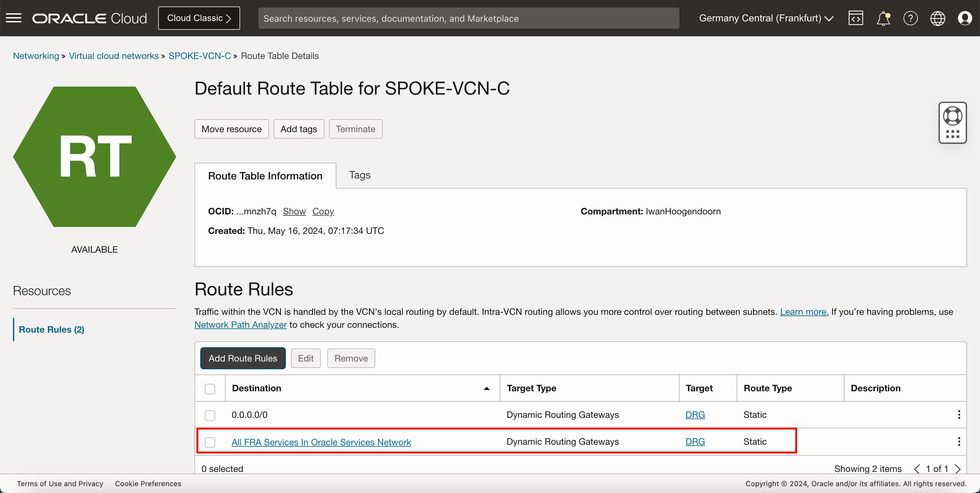Click the Add Route Rules button
This screenshot has width=980, height=493.
pos(242,358)
